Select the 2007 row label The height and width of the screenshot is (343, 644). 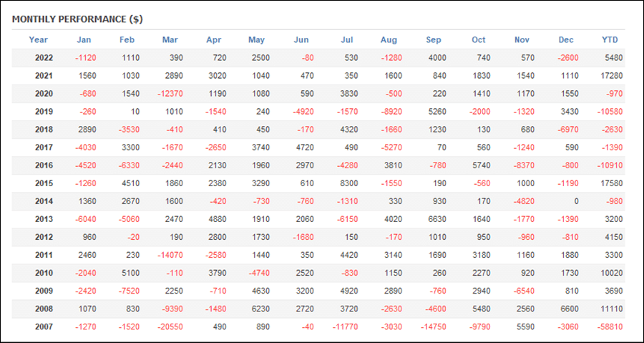point(44,327)
